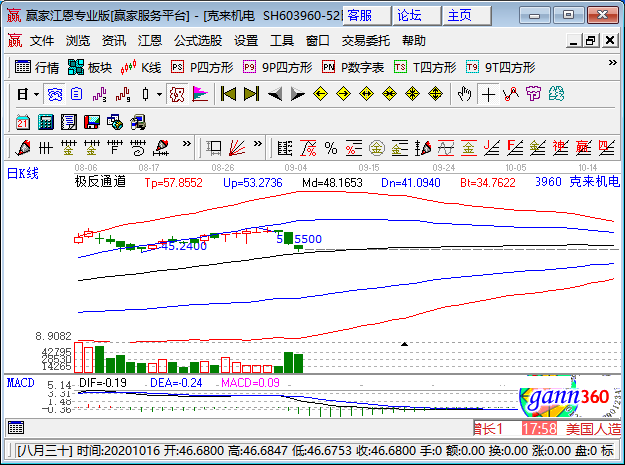Image resolution: width=625 pixels, height=465 pixels.
Task: Open the 浏览 menu
Action: click(78, 41)
